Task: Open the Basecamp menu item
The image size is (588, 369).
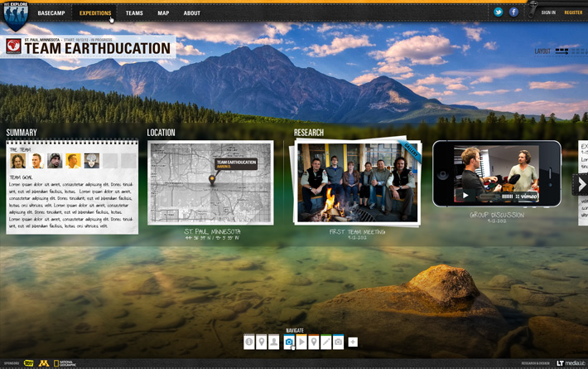Action: click(51, 13)
